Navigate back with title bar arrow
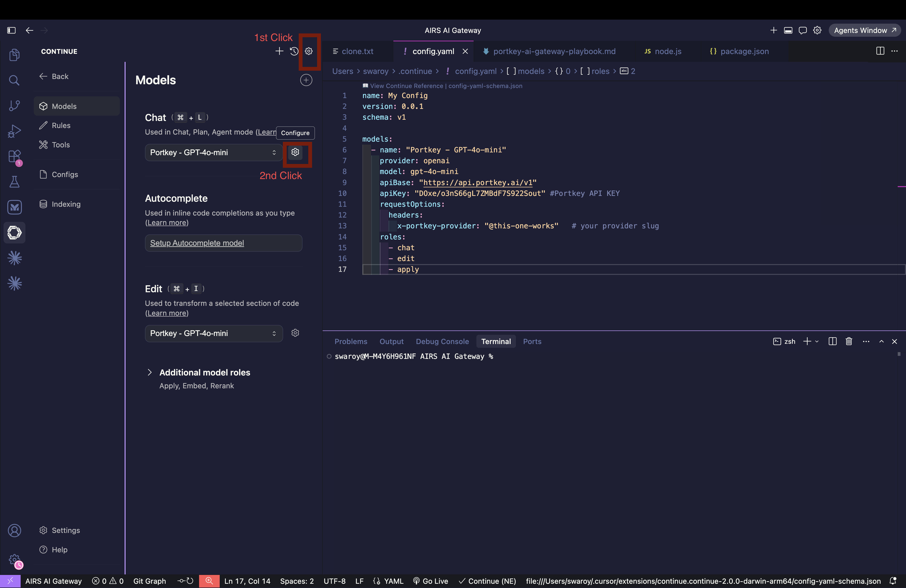Viewport: 906px width, 588px height. coord(29,30)
